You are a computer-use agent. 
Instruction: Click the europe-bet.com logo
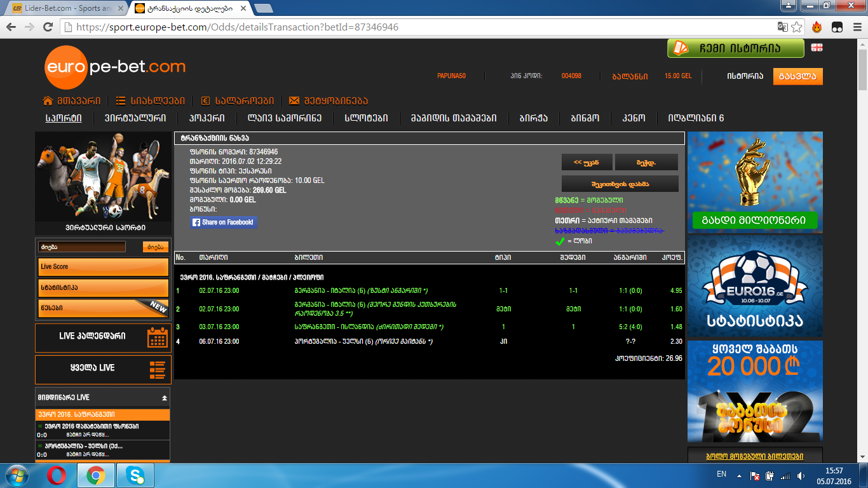tap(115, 66)
